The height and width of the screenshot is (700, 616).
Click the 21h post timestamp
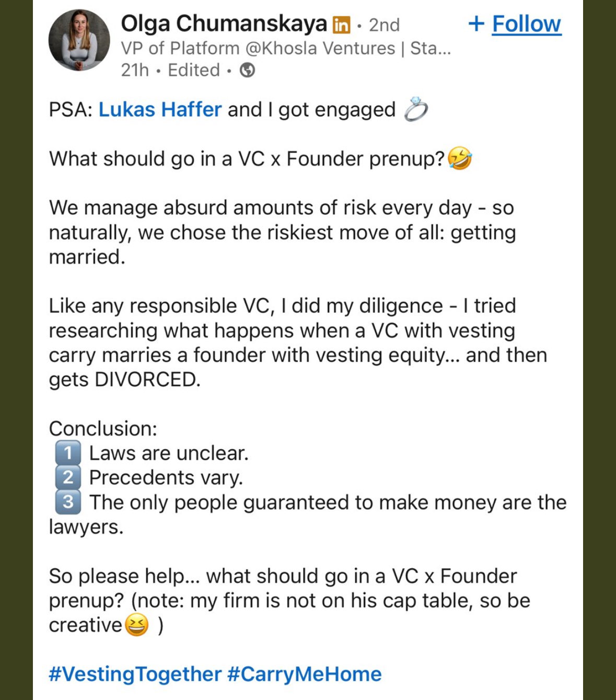click(x=135, y=70)
